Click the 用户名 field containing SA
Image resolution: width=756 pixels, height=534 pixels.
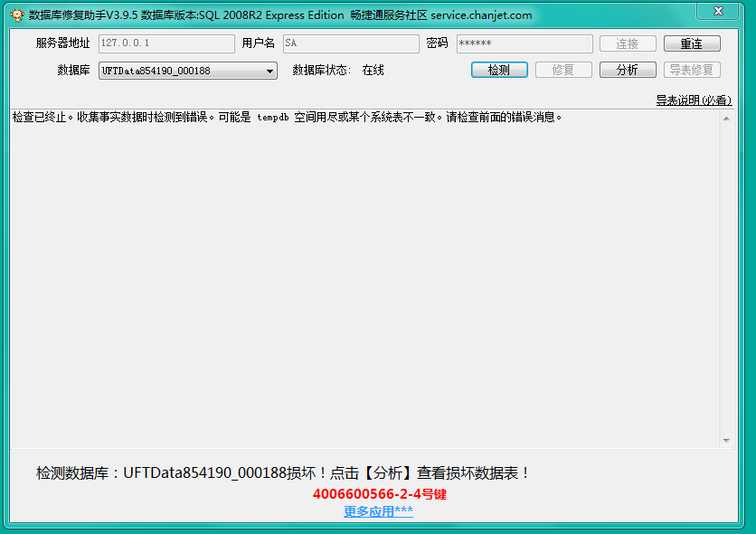click(351, 43)
